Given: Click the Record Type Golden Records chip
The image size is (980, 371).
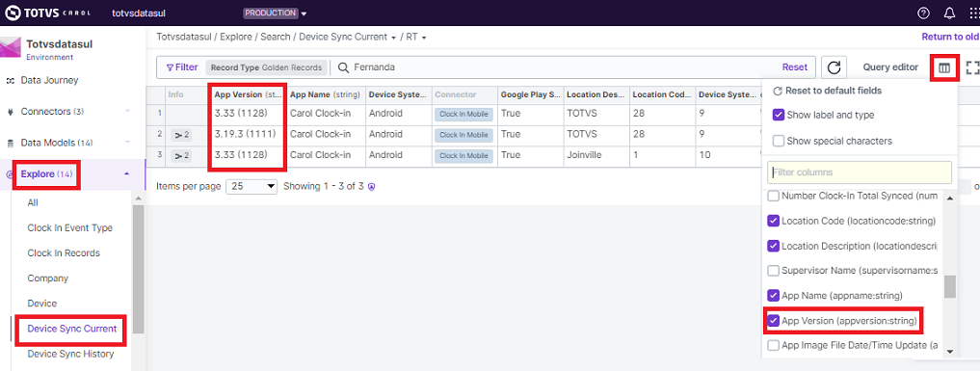Looking at the screenshot, I should (x=266, y=67).
